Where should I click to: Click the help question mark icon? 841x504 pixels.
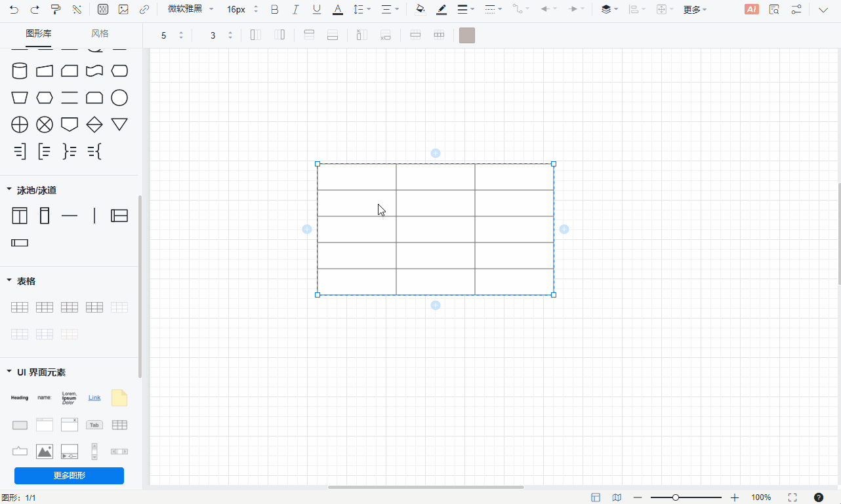(x=819, y=497)
